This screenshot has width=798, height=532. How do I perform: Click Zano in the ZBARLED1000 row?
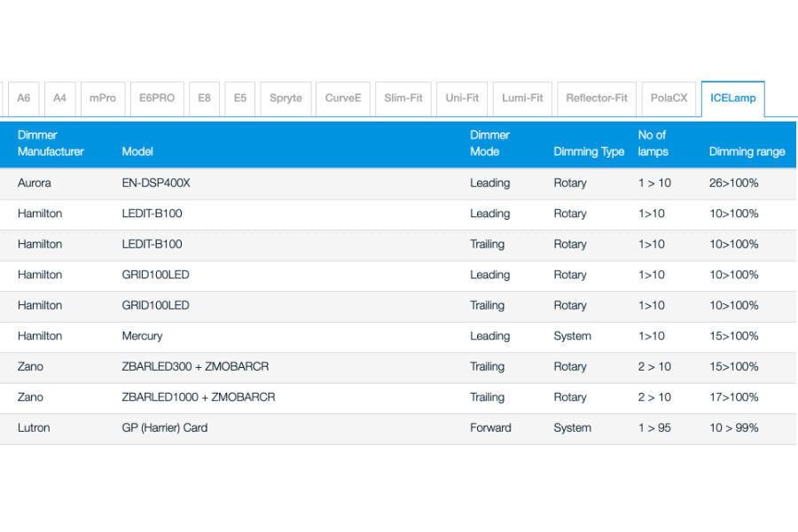(30, 397)
